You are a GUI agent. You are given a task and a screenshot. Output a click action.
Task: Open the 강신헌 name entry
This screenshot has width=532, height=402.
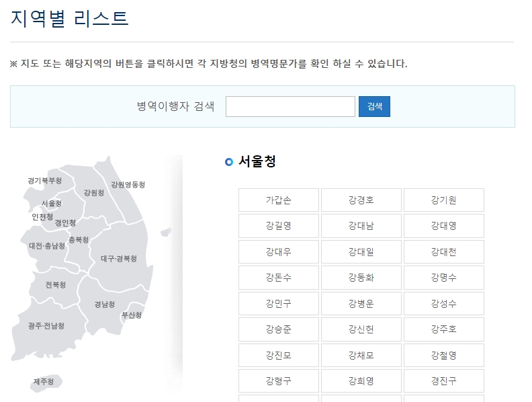pyautogui.click(x=361, y=329)
